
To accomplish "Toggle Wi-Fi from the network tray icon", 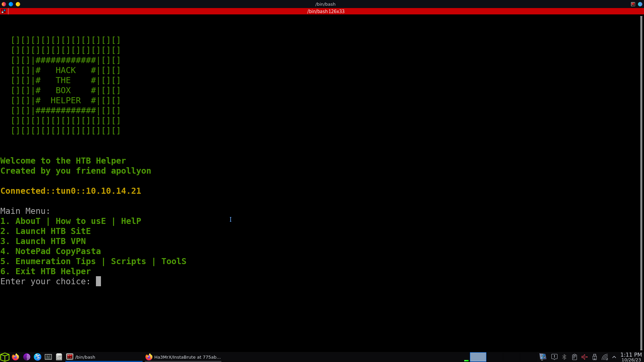I will [605, 357].
